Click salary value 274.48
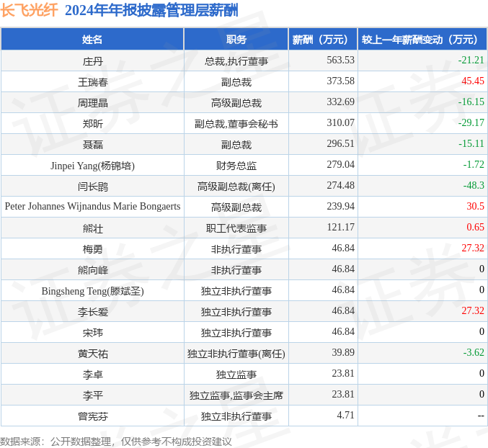 (340, 185)
